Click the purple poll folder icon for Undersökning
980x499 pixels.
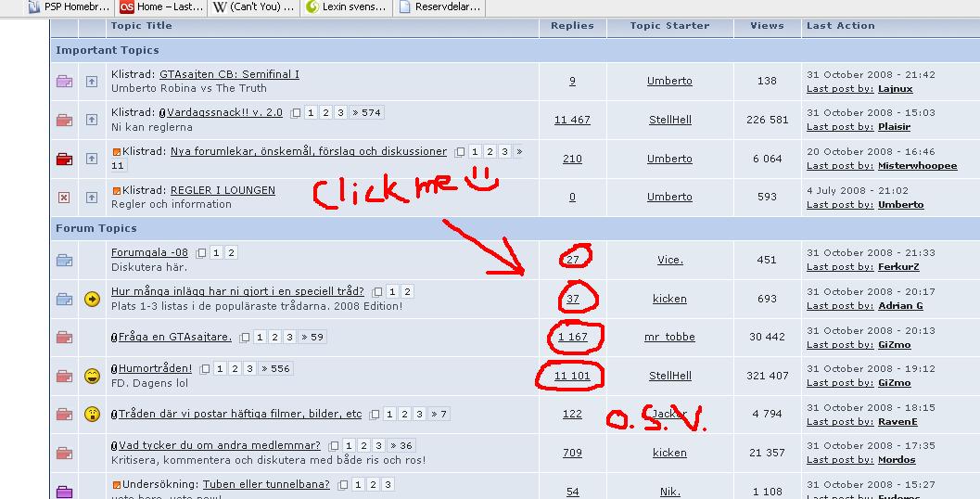click(64, 493)
